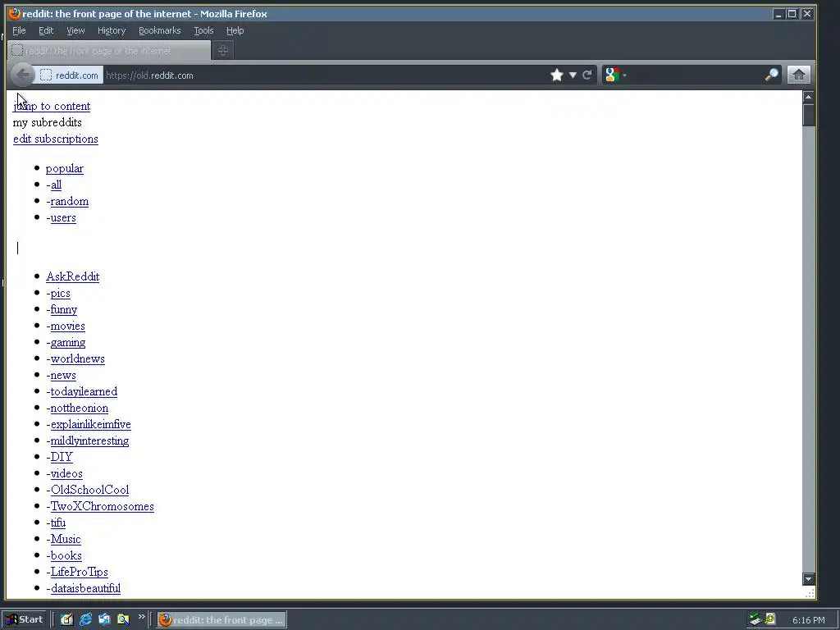
Task: Go to the Home page button
Action: pos(798,75)
